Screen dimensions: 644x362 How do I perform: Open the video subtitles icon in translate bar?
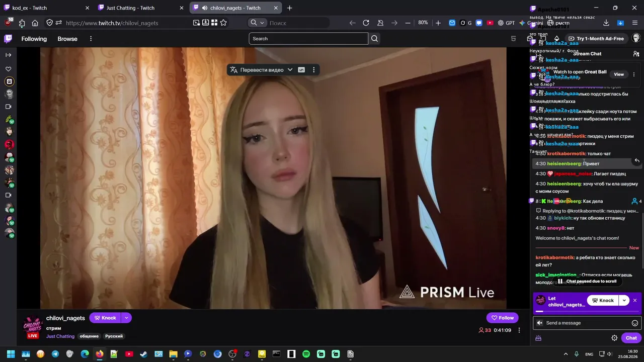[301, 70]
